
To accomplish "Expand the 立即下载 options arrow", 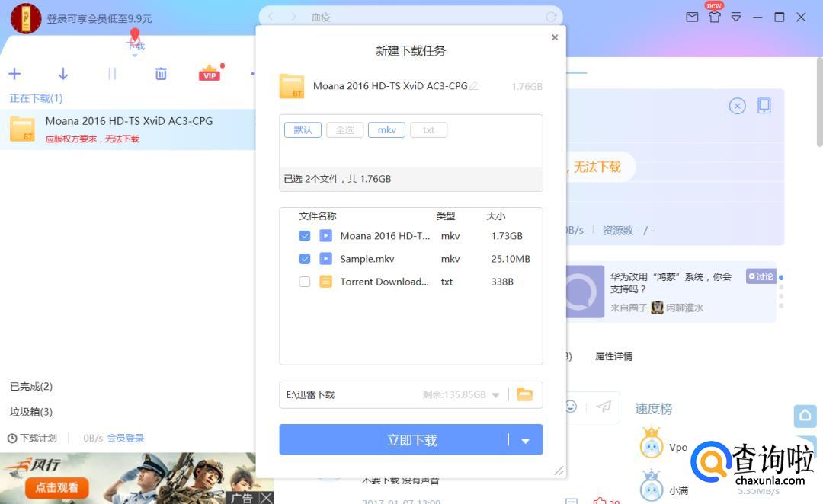I will pos(525,441).
